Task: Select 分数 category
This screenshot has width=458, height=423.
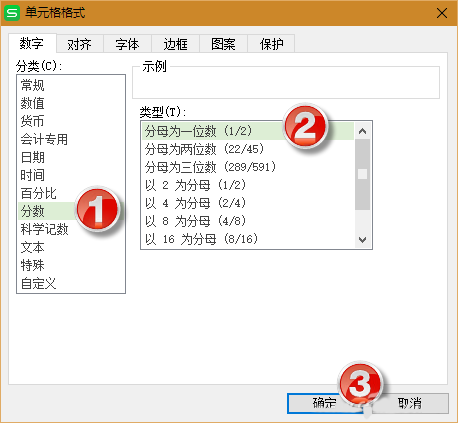Action: tap(71, 211)
